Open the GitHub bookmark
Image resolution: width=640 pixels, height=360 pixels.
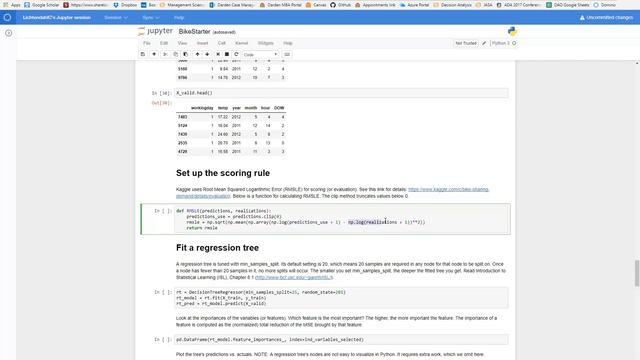point(340,5)
